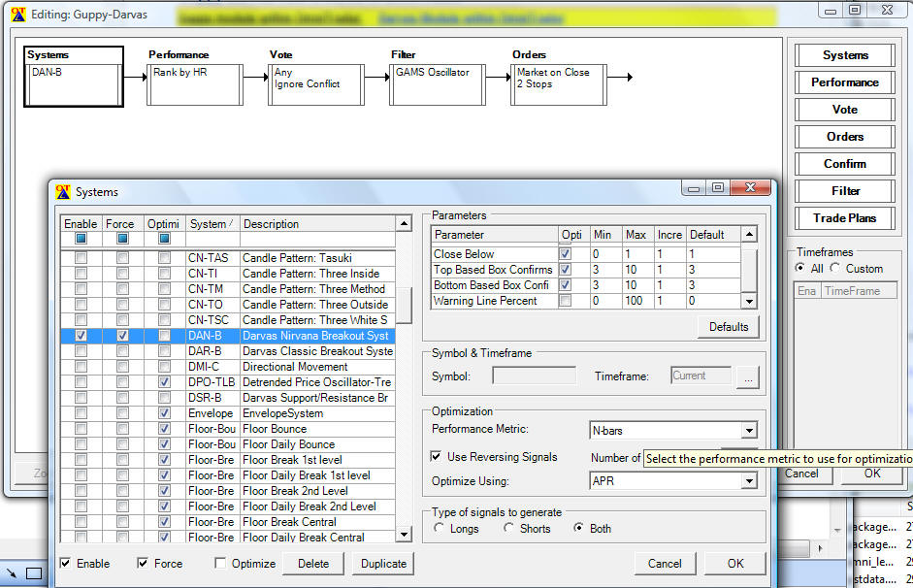Click the Top Based Box Confirms parameter

pos(493,270)
